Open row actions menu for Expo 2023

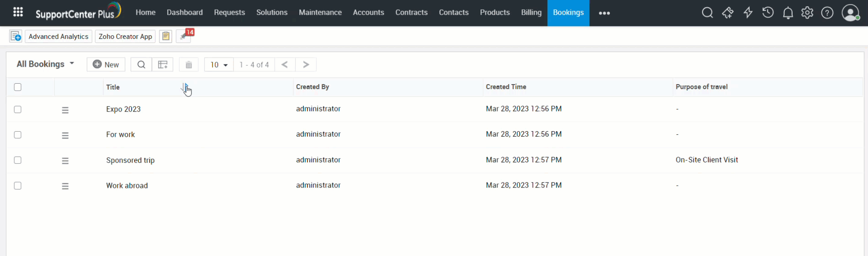(65, 110)
